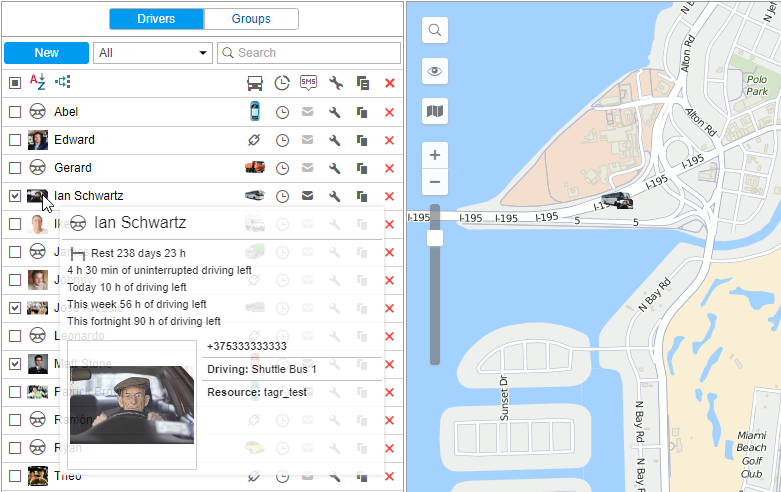The height and width of the screenshot is (492, 781).
Task: Check the box for Edward
Action: click(x=15, y=140)
